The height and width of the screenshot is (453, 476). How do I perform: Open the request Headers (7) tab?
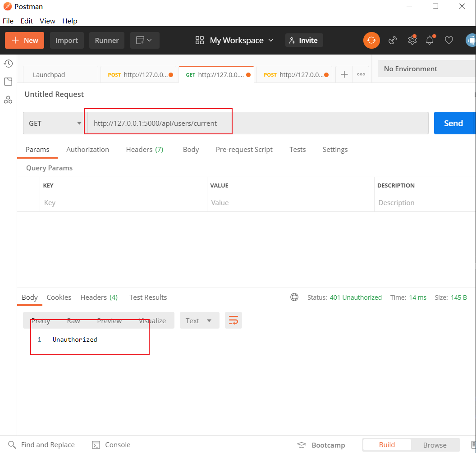145,149
